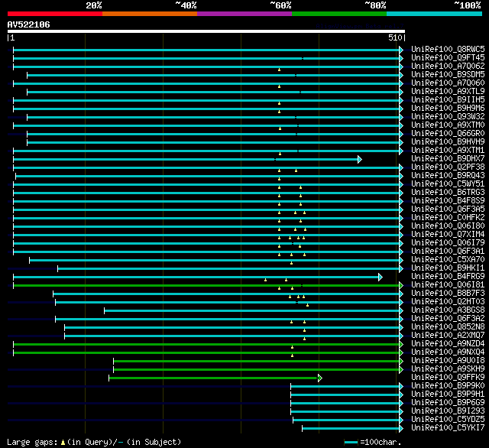Select UniRef100_A9SKH9 label
This screenshot has height=448, width=489.
pyautogui.click(x=448, y=369)
